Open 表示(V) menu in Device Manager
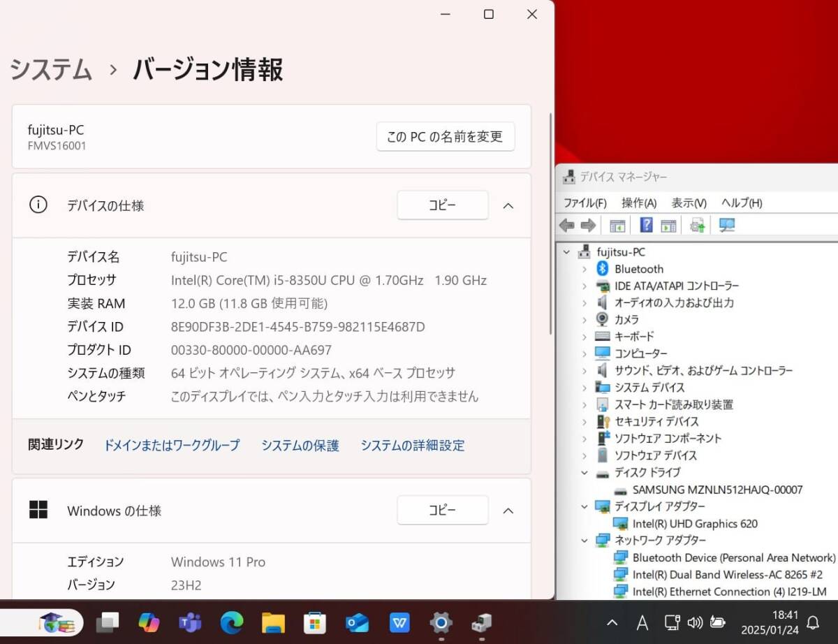This screenshot has width=838, height=644. click(x=689, y=203)
